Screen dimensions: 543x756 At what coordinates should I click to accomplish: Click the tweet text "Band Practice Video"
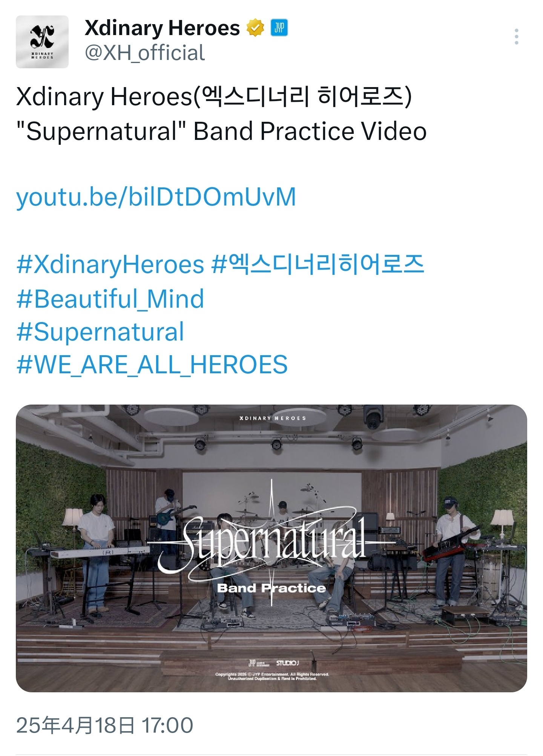point(310,131)
